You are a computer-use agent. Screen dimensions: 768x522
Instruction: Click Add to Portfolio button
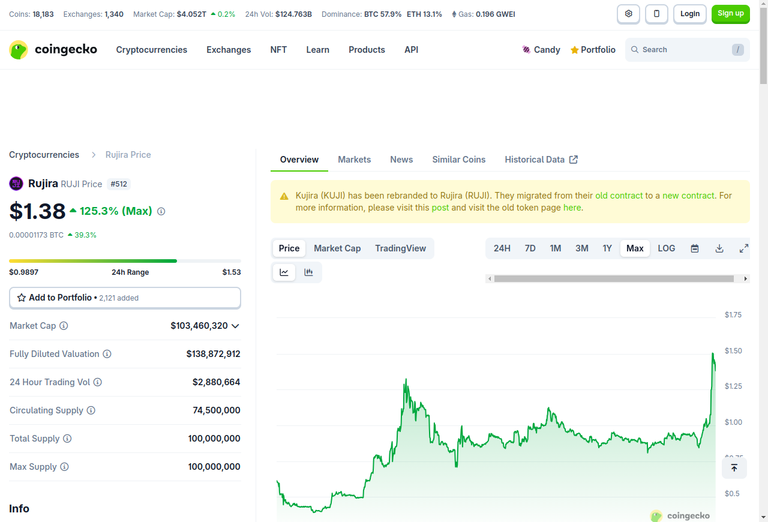(125, 298)
